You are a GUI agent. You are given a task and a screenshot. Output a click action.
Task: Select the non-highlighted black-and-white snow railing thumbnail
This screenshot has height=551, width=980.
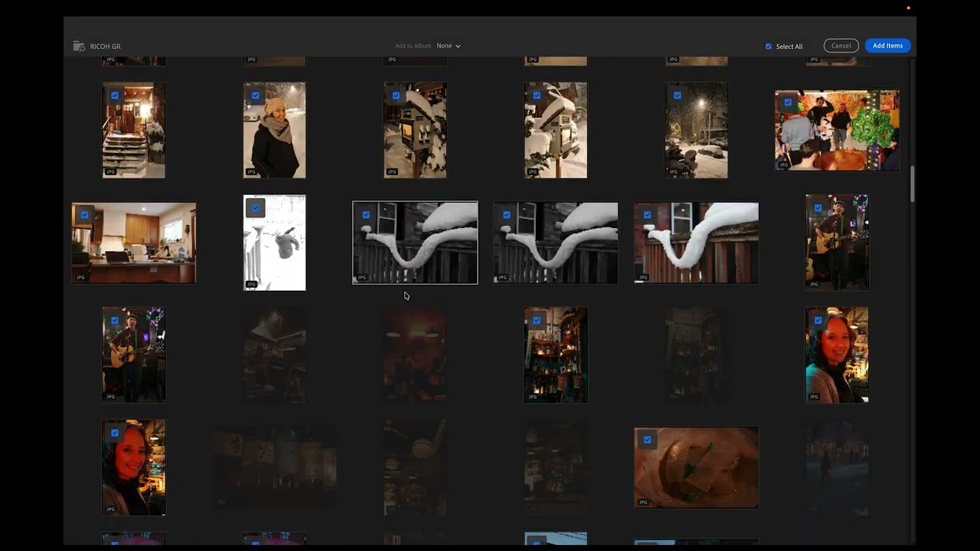[556, 243]
